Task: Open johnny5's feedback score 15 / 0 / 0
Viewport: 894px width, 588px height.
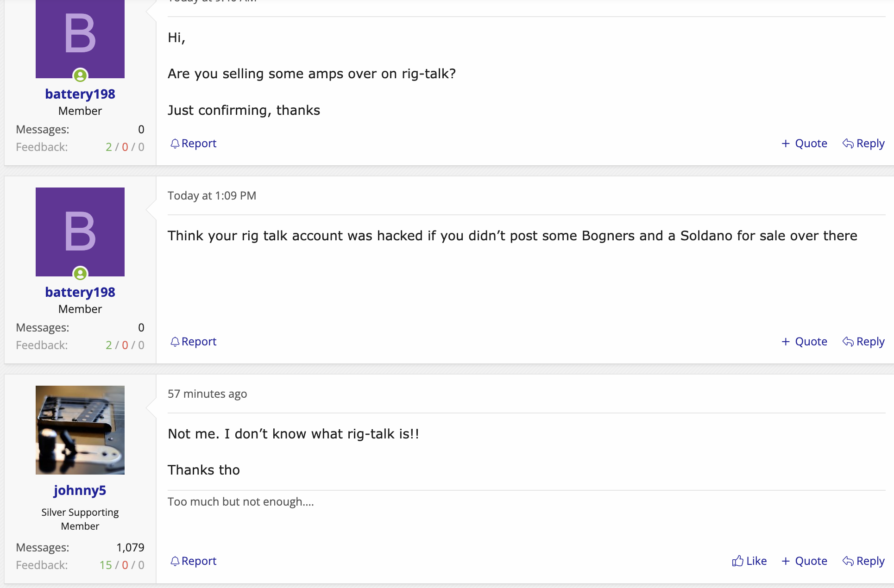Action: coord(122,565)
